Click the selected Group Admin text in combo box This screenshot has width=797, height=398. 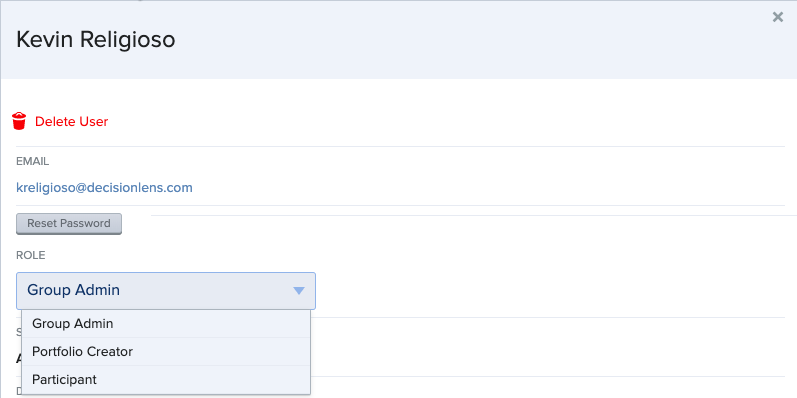[74, 290]
